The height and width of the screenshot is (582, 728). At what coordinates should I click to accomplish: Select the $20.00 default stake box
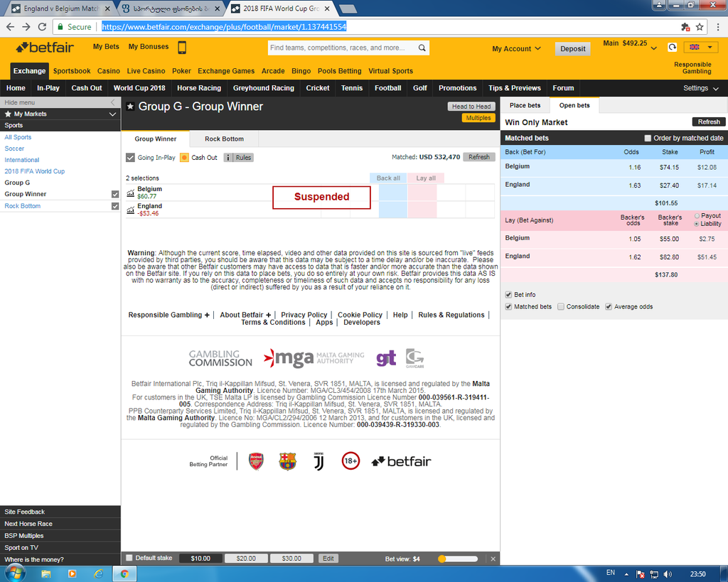[246, 559]
